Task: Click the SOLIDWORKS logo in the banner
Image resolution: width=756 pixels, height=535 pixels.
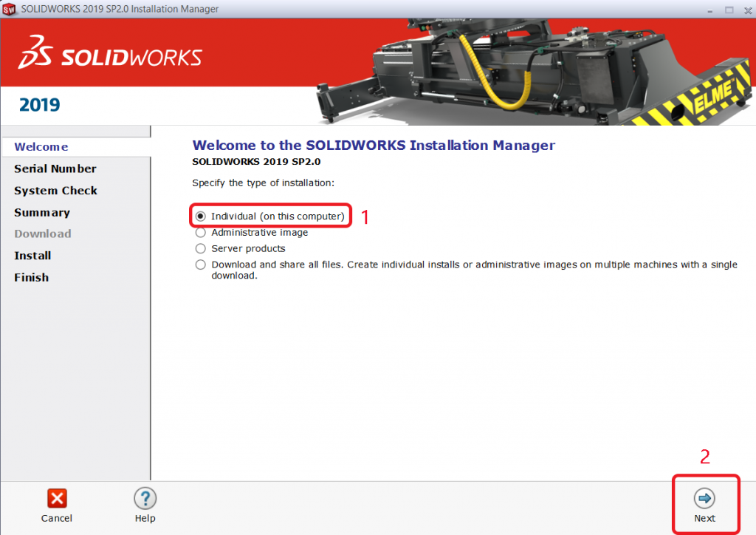Action: click(x=111, y=52)
